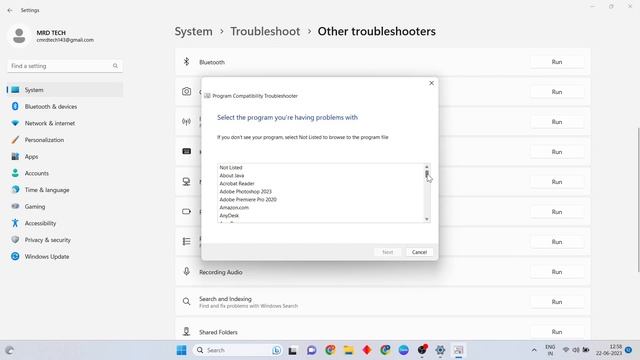Click the Next button in troubleshooter dialog
640x360 pixels.
[388, 252]
